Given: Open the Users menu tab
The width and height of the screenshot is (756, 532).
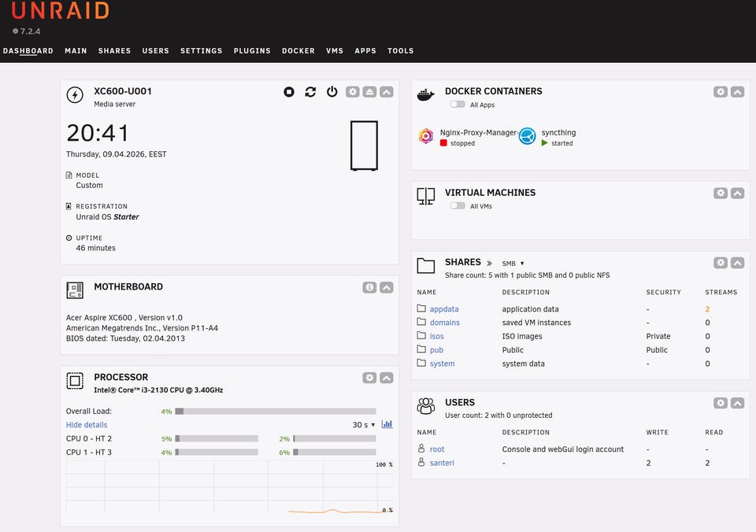Looking at the screenshot, I should (155, 50).
